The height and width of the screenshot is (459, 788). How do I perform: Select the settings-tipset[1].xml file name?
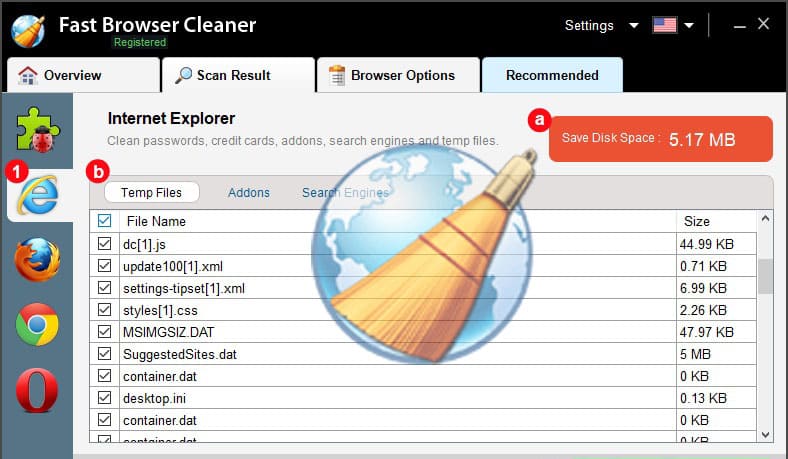[x=184, y=289]
